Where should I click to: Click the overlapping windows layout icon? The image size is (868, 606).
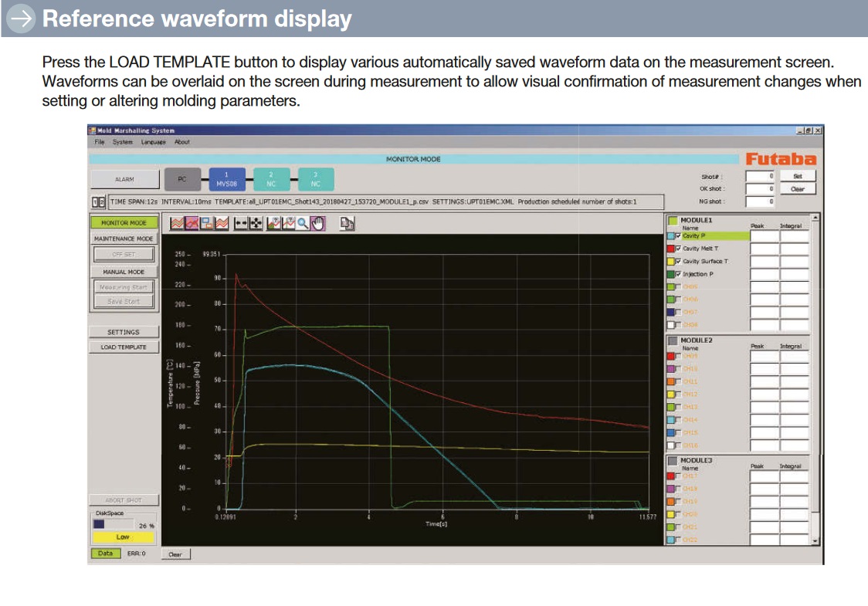click(x=207, y=223)
